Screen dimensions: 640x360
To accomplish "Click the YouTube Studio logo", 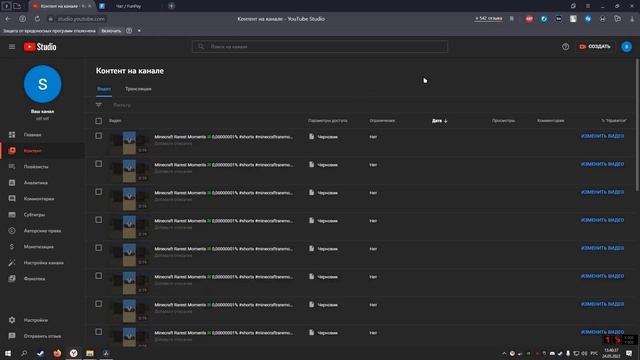I will coord(40,47).
